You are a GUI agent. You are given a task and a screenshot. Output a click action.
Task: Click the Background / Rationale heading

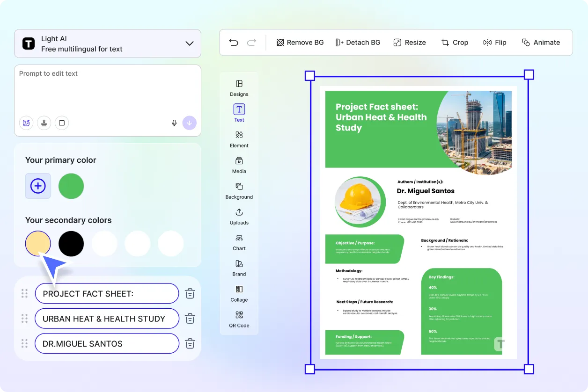(x=444, y=240)
